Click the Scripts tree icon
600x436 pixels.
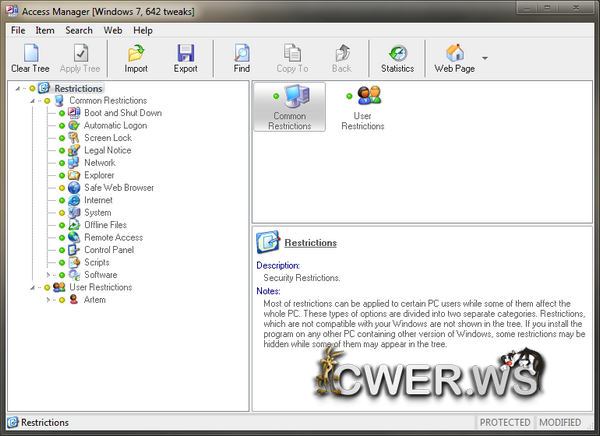74,262
